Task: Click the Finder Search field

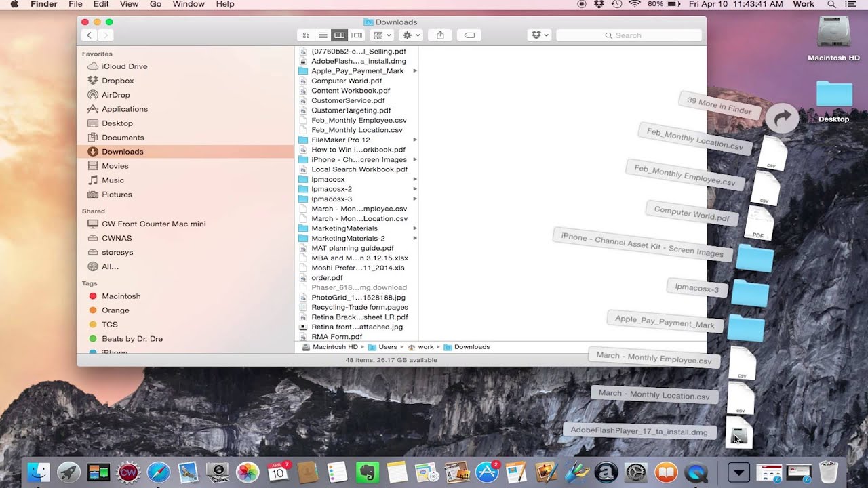Action: [x=629, y=35]
